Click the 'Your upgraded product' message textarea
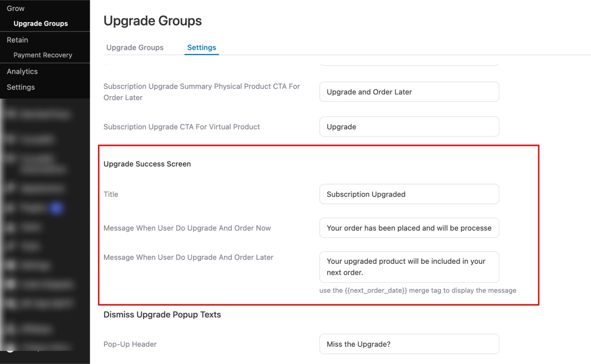 [x=409, y=267]
